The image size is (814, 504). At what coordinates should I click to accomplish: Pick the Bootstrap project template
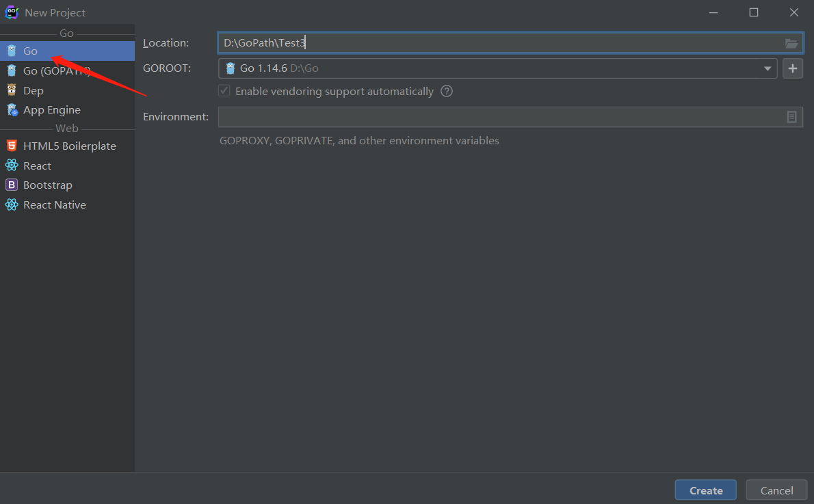click(x=68, y=185)
